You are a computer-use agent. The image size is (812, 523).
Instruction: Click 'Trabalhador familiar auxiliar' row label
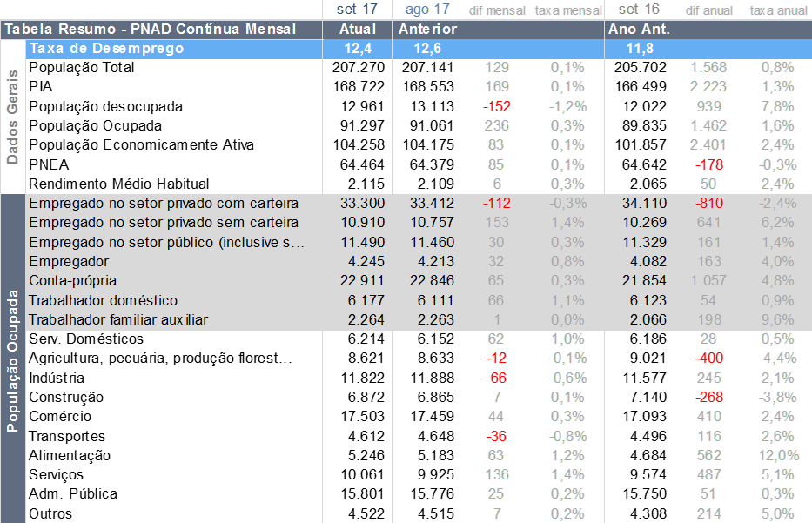(x=118, y=319)
